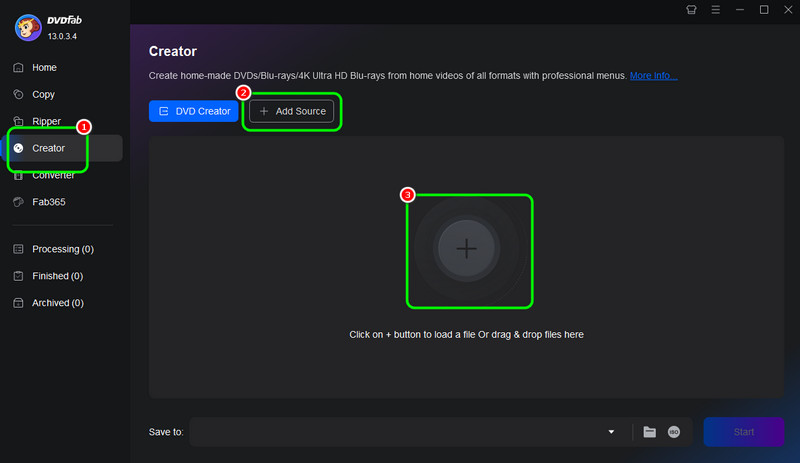Image resolution: width=800 pixels, height=463 pixels.
Task: Open the Ripper module
Action: tap(46, 121)
